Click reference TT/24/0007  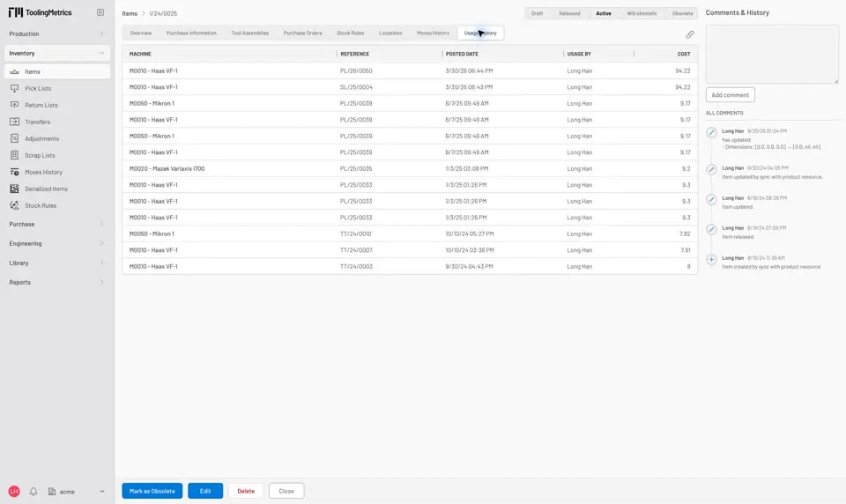[355, 250]
